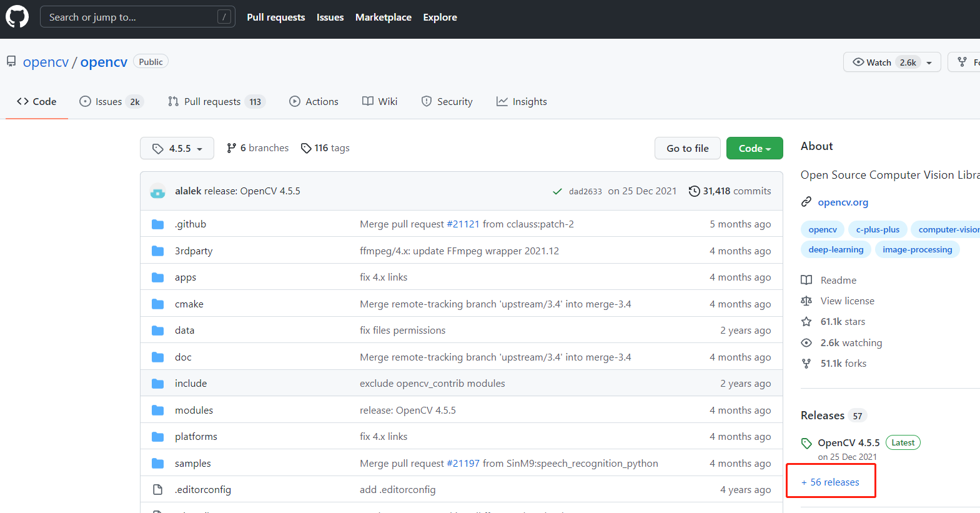
Task: Open the Insights tab
Action: (522, 101)
